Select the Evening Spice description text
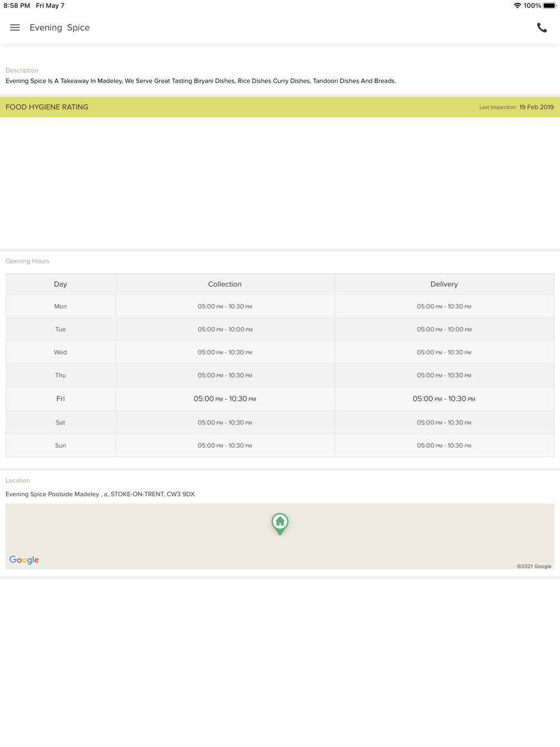The image size is (560, 747). (x=200, y=81)
